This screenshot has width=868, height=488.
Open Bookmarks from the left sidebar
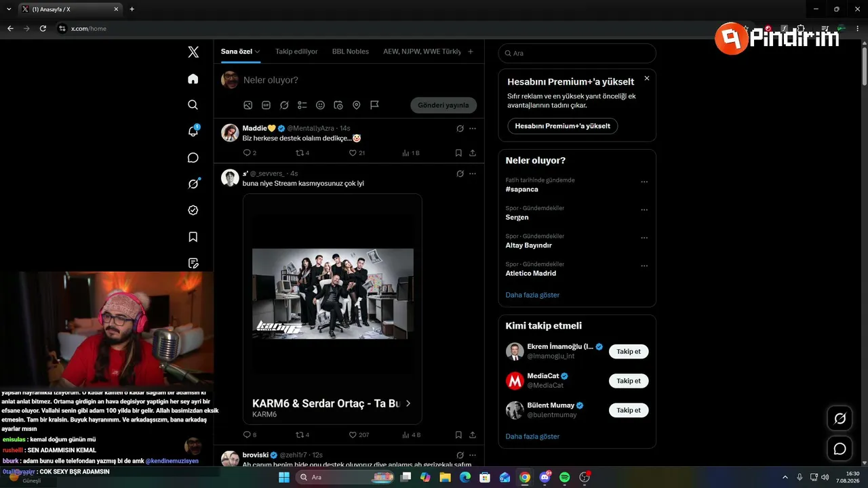click(193, 237)
